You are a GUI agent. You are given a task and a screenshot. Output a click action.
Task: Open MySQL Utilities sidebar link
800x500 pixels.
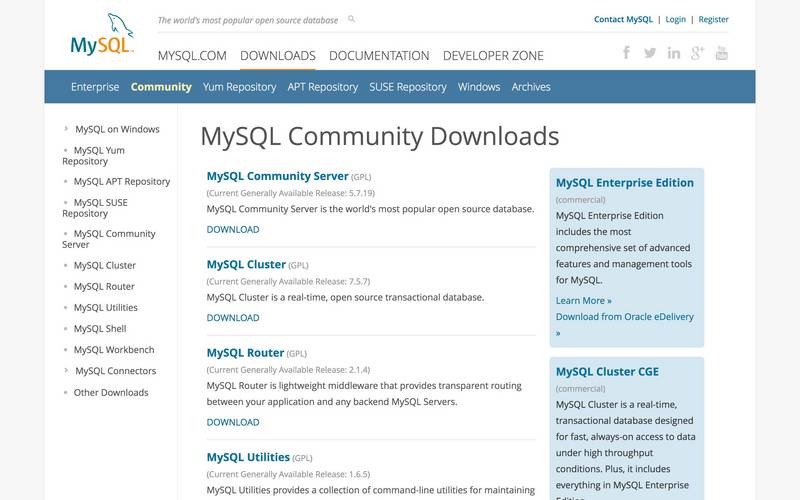click(106, 308)
